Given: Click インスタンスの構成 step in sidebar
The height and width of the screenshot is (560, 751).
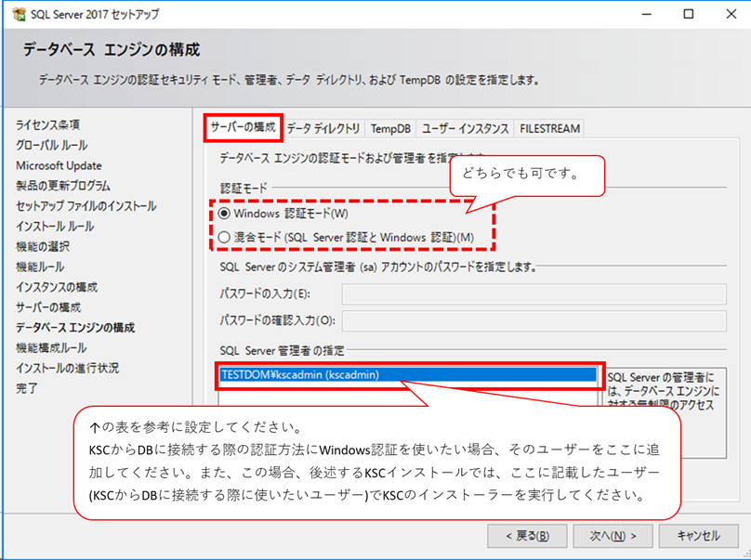Looking at the screenshot, I should (57, 287).
